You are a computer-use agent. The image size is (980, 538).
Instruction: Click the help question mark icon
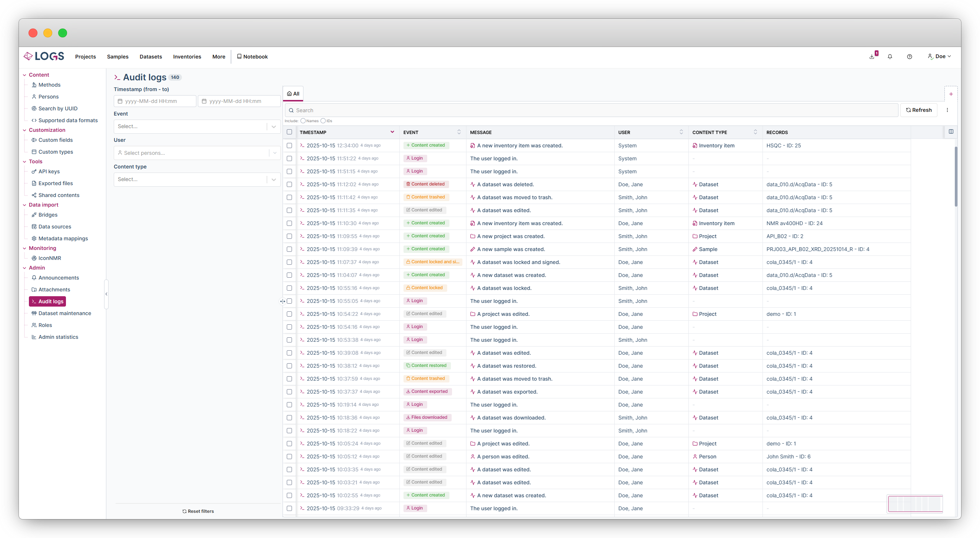909,57
